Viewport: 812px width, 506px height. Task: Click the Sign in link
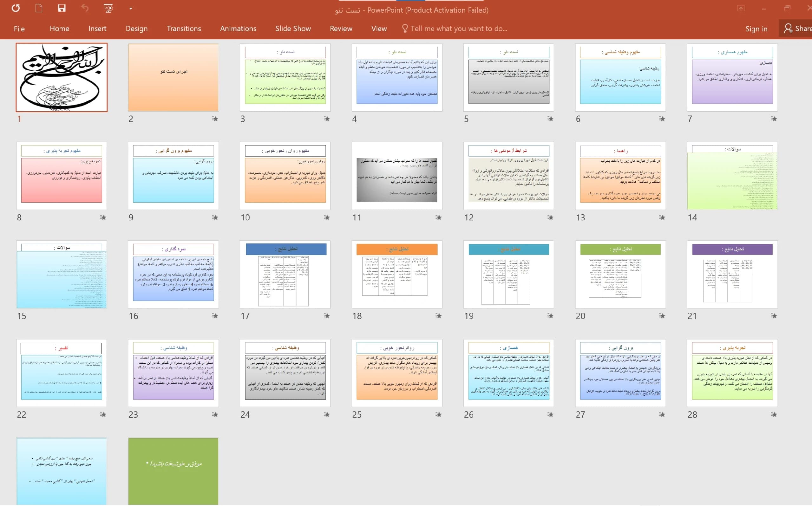point(756,29)
